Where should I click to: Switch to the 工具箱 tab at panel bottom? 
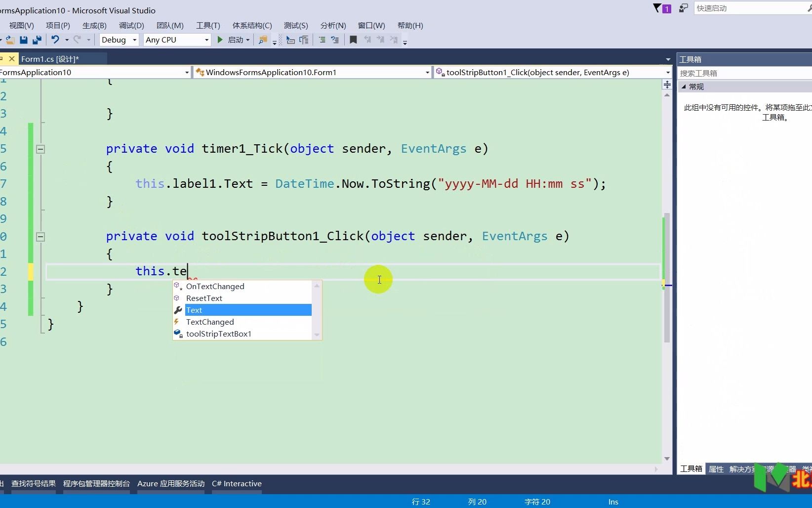[x=691, y=469]
